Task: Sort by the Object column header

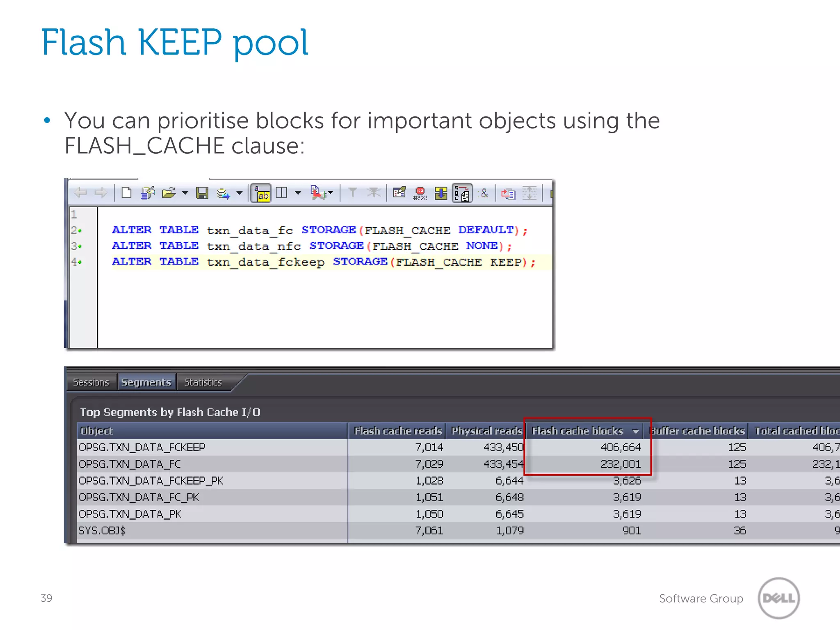Action: click(212, 431)
